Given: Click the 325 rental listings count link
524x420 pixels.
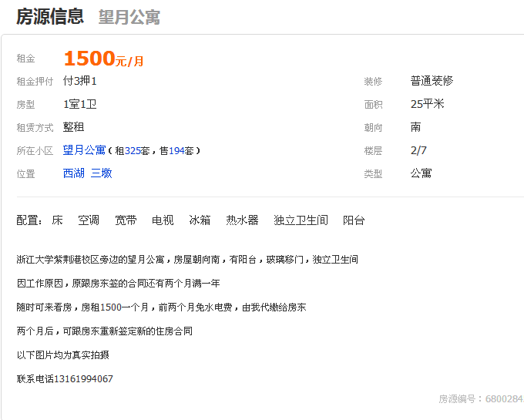Looking at the screenshot, I should [x=132, y=151].
